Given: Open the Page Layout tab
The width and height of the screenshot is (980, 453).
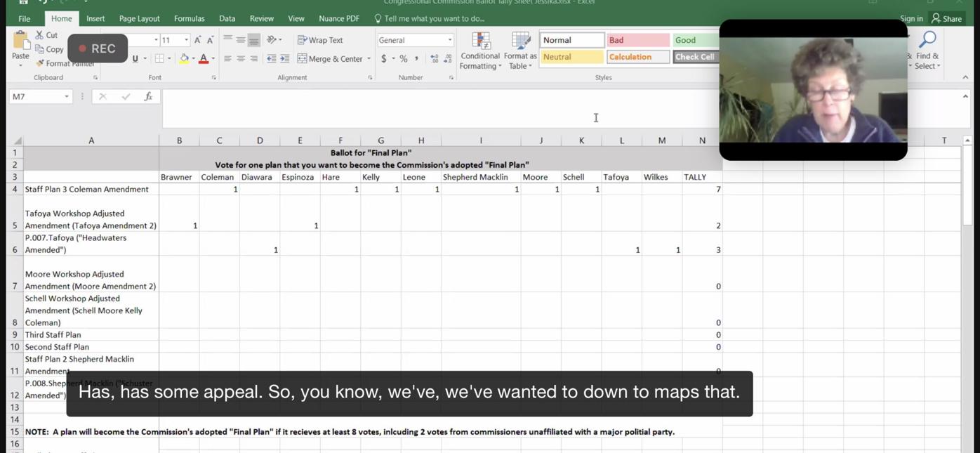Looking at the screenshot, I should point(139,18).
